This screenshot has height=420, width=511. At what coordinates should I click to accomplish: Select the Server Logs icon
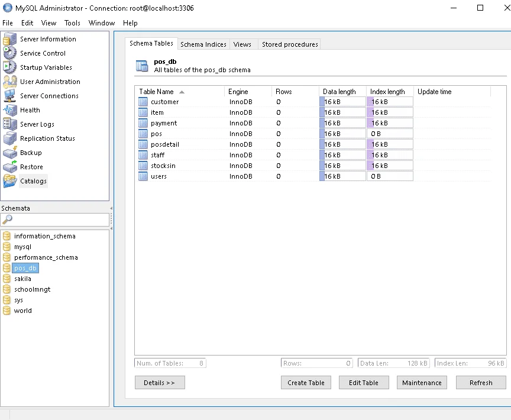click(10, 124)
